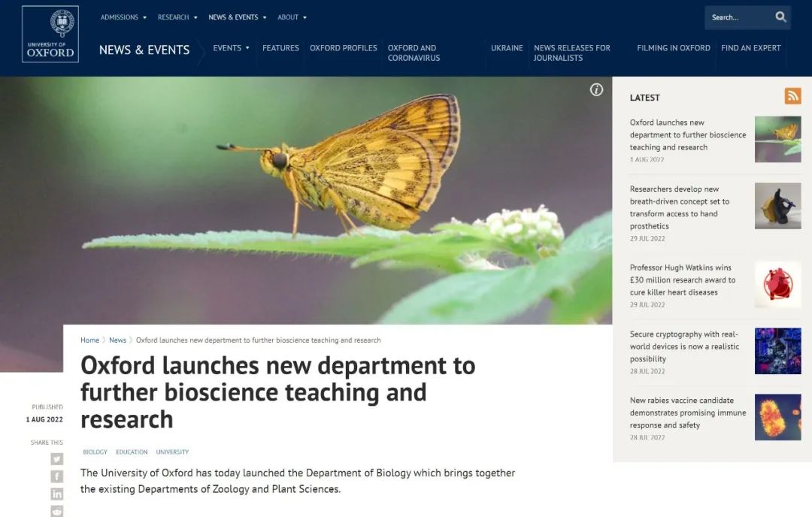This screenshot has height=517, width=812.
Task: Share this article on Facebook
Action: [57, 476]
